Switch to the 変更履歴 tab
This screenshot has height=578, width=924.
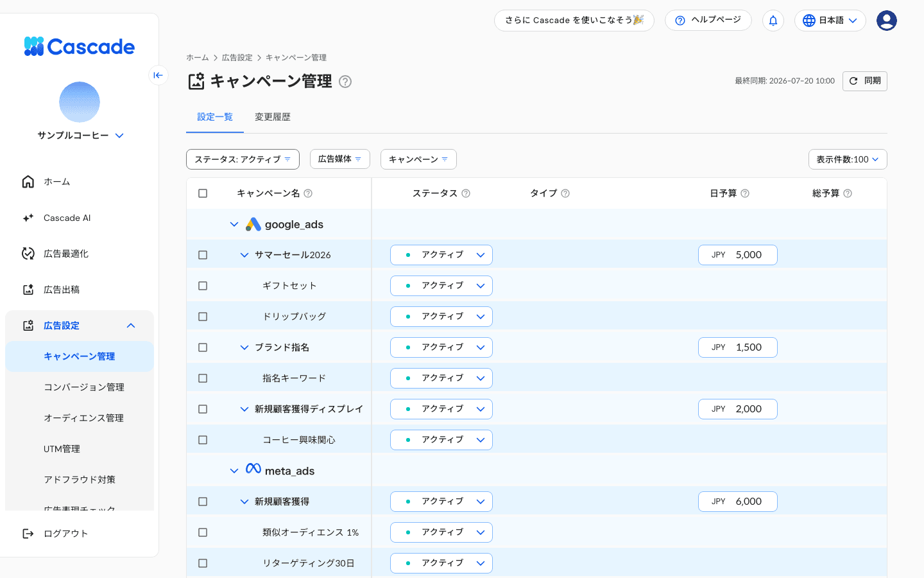(273, 117)
